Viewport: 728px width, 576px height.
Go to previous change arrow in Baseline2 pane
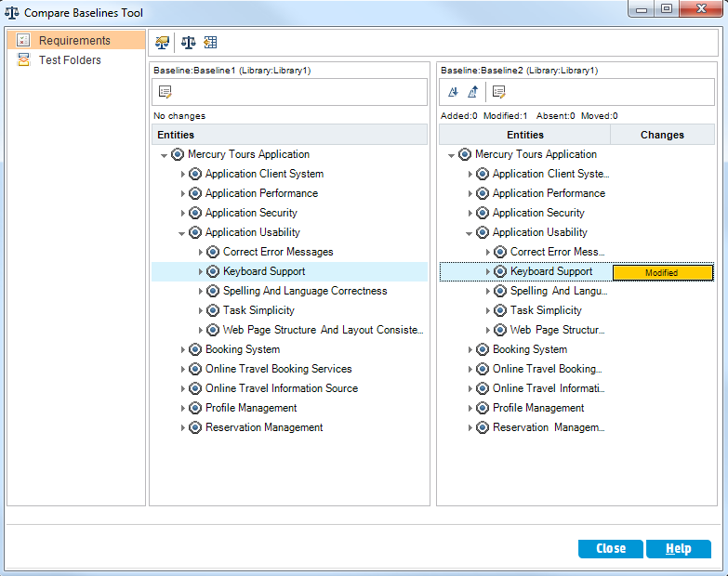point(472,92)
